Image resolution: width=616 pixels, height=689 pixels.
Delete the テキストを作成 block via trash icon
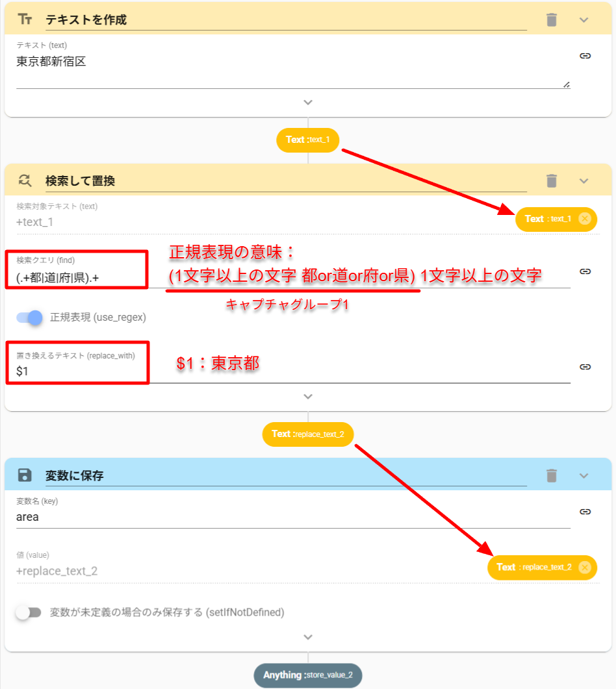pos(552,19)
